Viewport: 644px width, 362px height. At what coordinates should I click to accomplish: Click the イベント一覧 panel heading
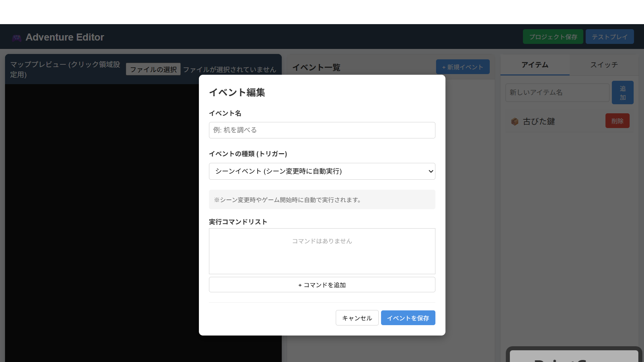pyautogui.click(x=316, y=67)
